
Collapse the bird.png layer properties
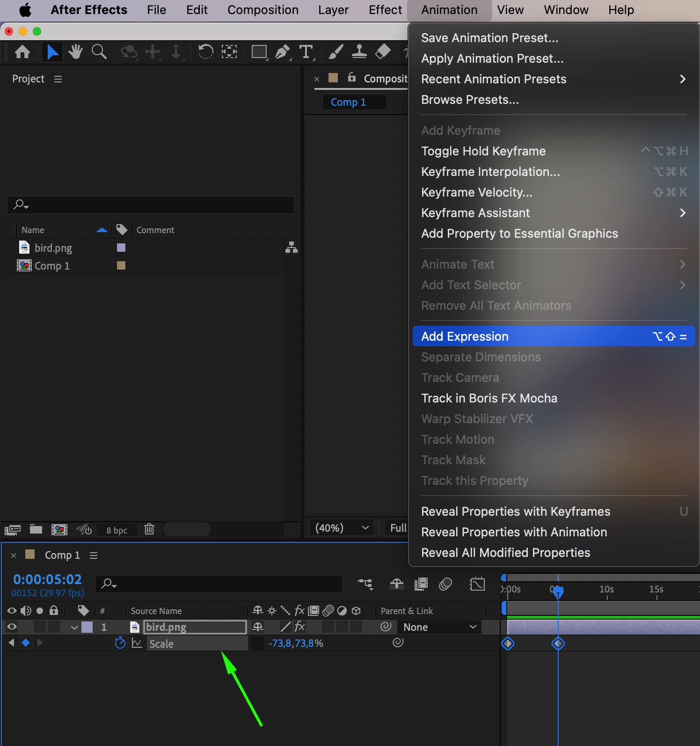(74, 627)
